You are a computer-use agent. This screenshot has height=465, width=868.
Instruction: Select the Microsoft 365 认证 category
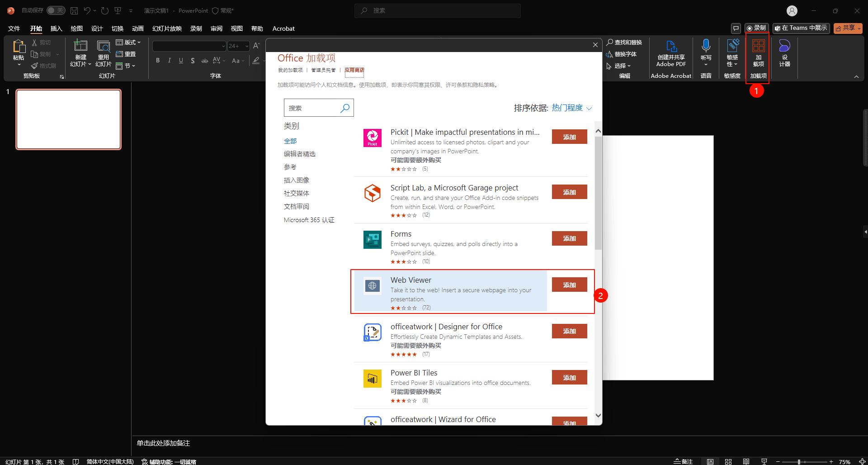(309, 220)
